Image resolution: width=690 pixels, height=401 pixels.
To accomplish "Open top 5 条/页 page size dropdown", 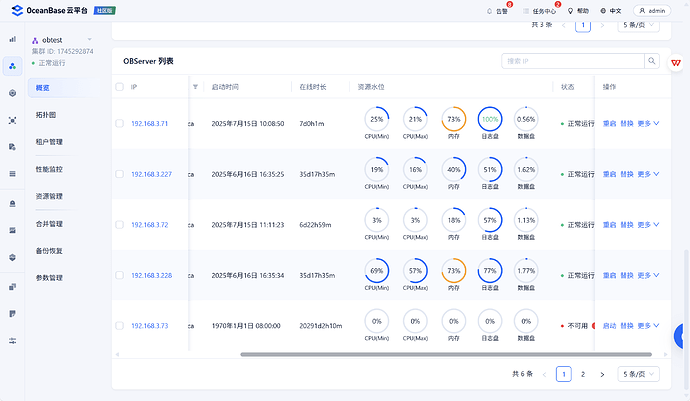I will click(x=639, y=25).
